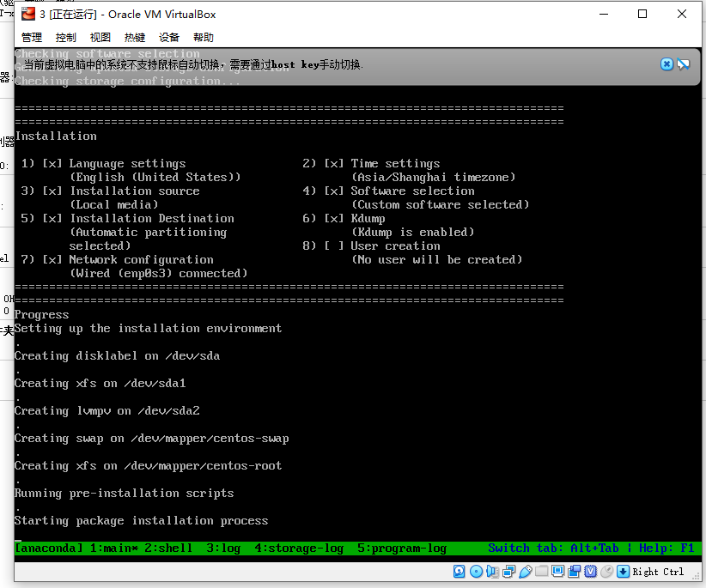Click the 'Progress' heading
This screenshot has width=706, height=588.
[42, 314]
